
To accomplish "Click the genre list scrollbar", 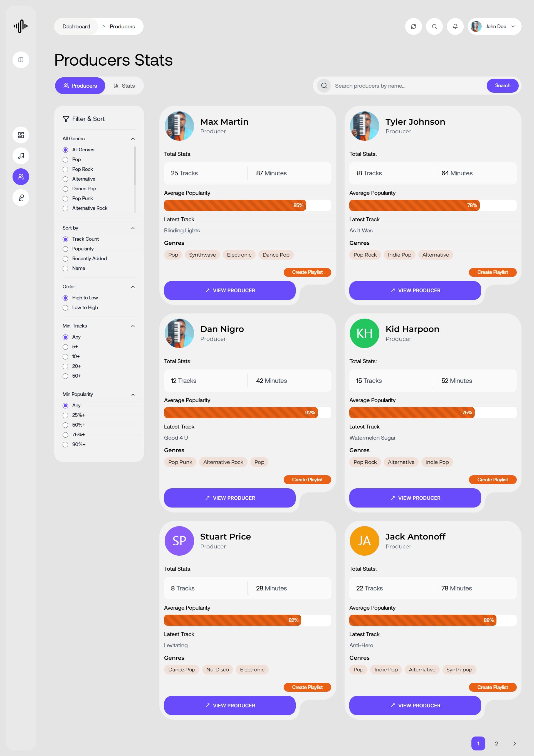I will tap(135, 166).
